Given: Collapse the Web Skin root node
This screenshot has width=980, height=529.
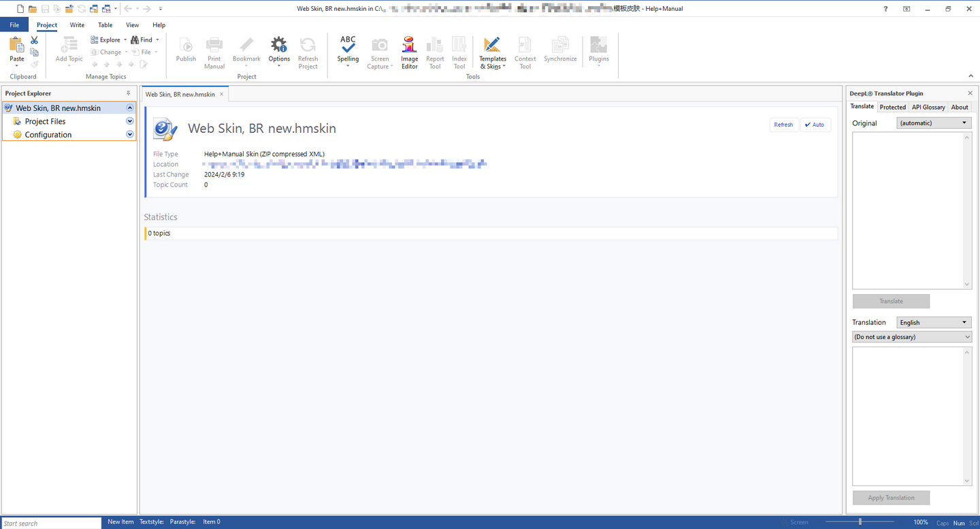Looking at the screenshot, I should click(130, 108).
